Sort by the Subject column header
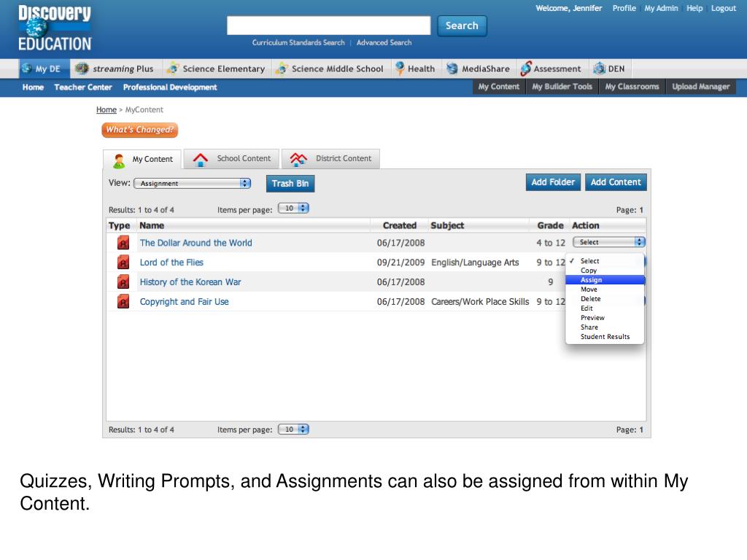 [x=447, y=225]
